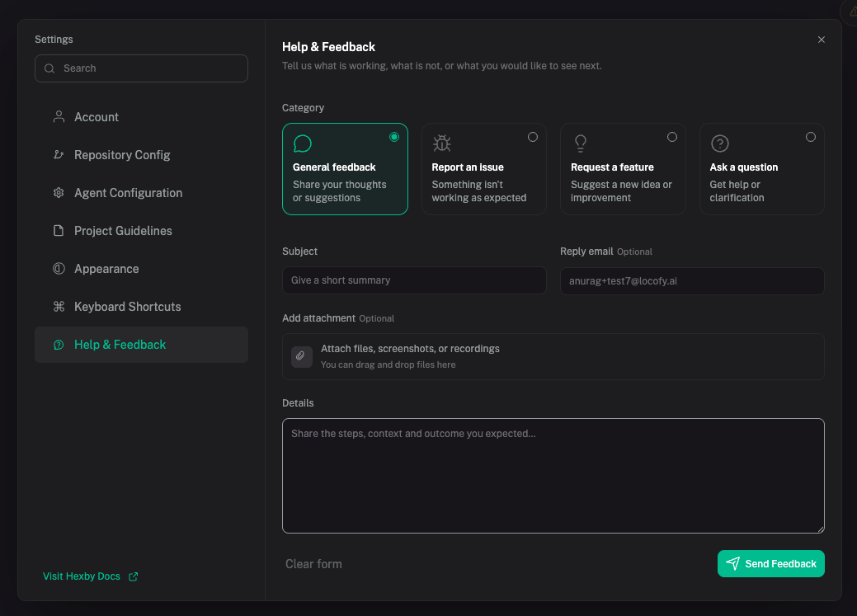Open Keyboard Shortcuts section
857x616 pixels.
141,307
